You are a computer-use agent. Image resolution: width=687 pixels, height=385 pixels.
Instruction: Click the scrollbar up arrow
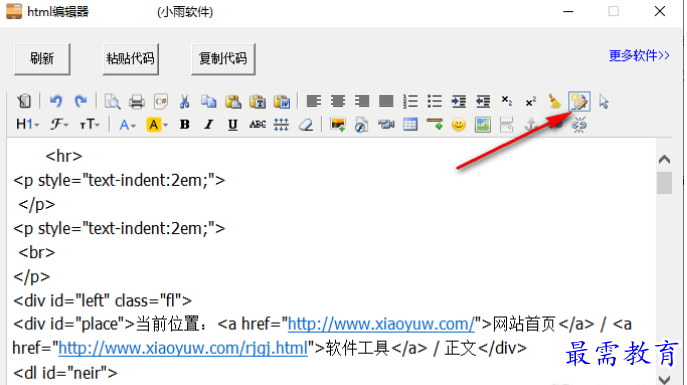(665, 159)
